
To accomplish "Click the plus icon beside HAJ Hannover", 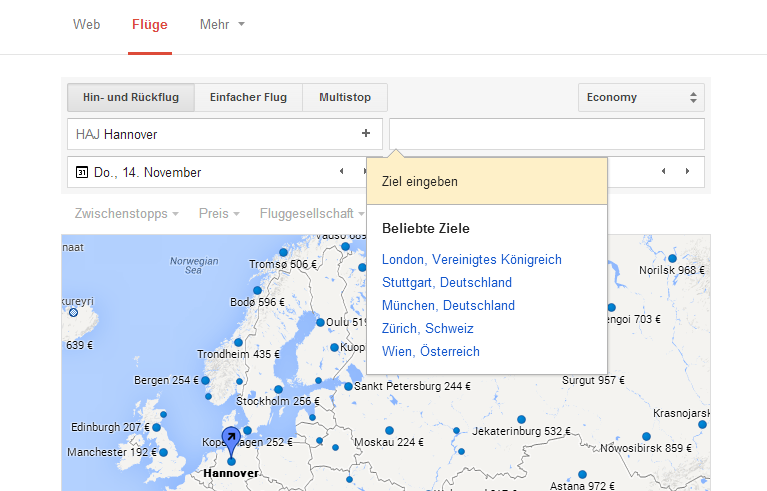I will tap(366, 133).
